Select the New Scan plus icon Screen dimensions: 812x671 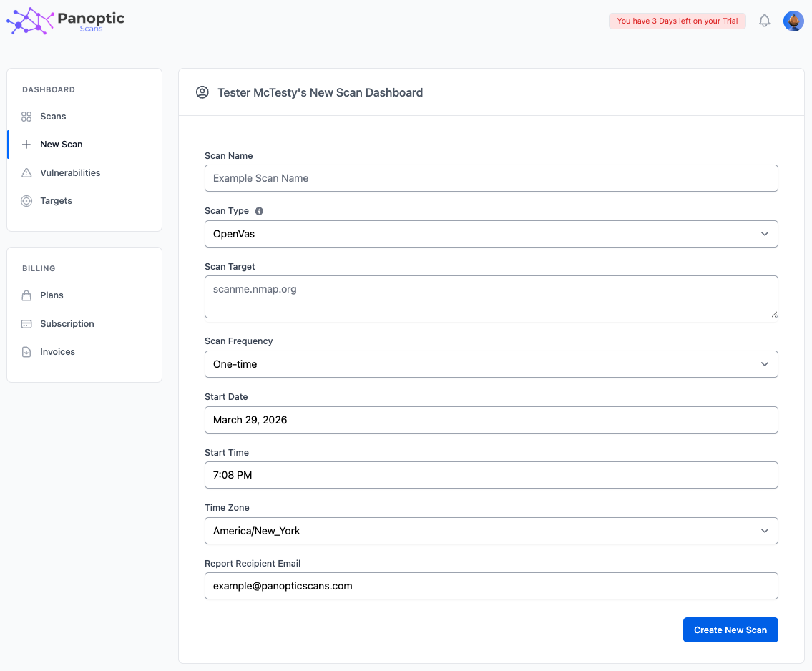26,144
